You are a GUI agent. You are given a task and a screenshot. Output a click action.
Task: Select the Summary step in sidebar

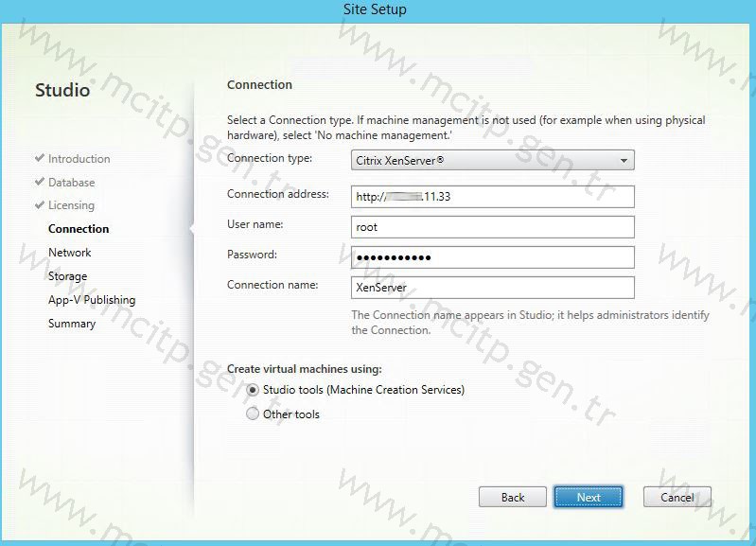pyautogui.click(x=72, y=324)
